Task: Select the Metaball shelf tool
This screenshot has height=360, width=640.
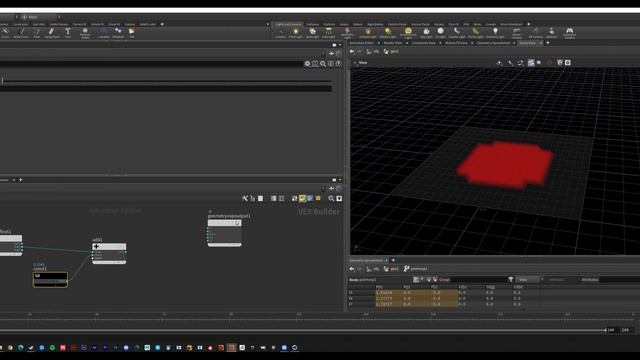Action: click(x=118, y=33)
